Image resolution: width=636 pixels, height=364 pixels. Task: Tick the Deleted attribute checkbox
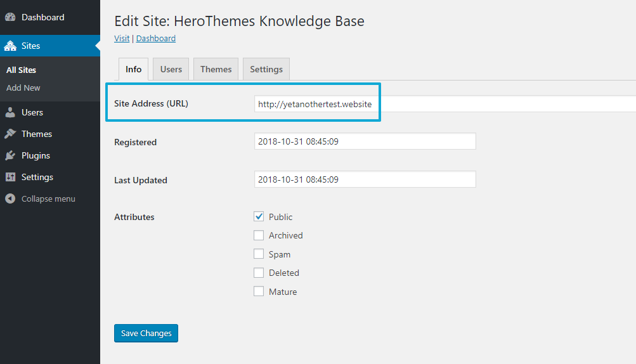pyautogui.click(x=259, y=273)
